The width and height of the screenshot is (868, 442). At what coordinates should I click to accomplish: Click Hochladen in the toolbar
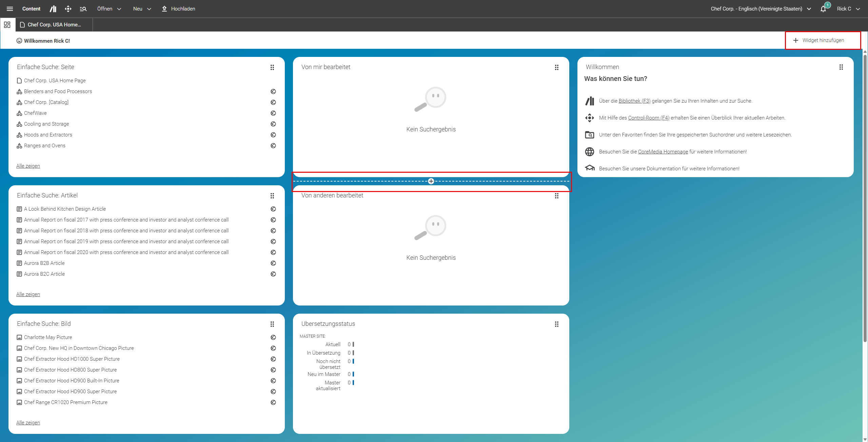(178, 9)
